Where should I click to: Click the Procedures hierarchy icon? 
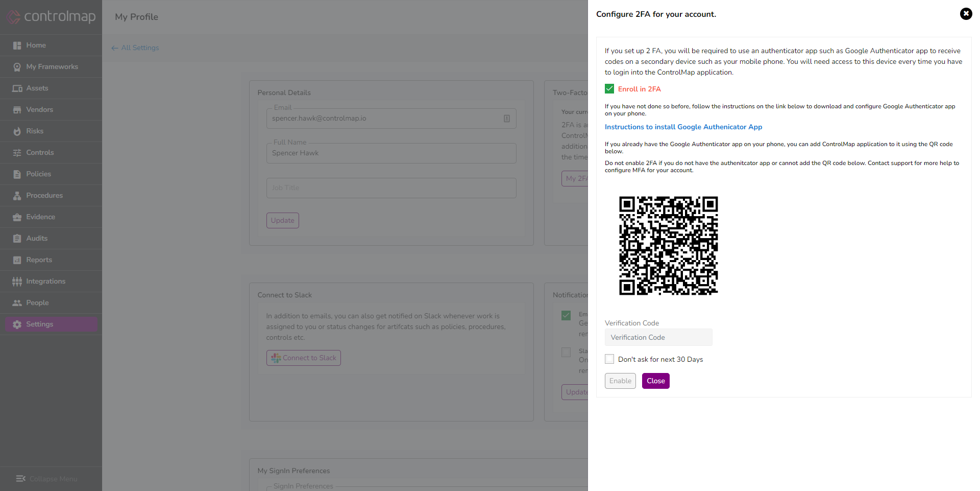(x=17, y=196)
